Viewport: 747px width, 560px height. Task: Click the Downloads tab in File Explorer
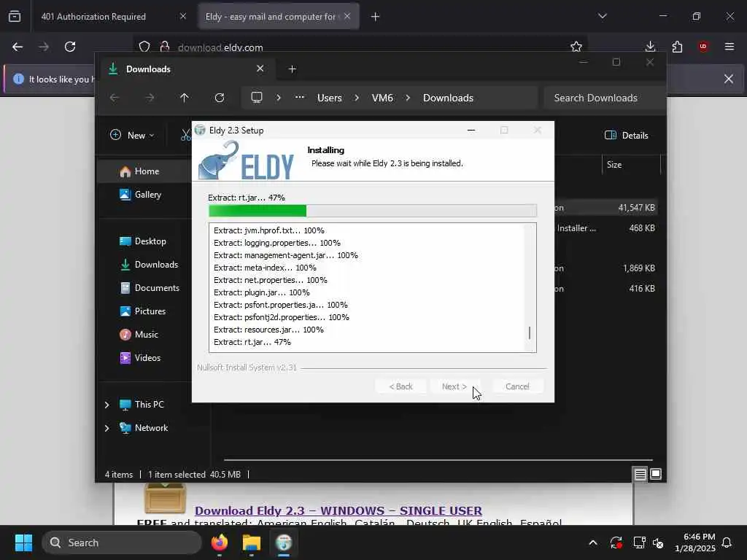click(186, 69)
